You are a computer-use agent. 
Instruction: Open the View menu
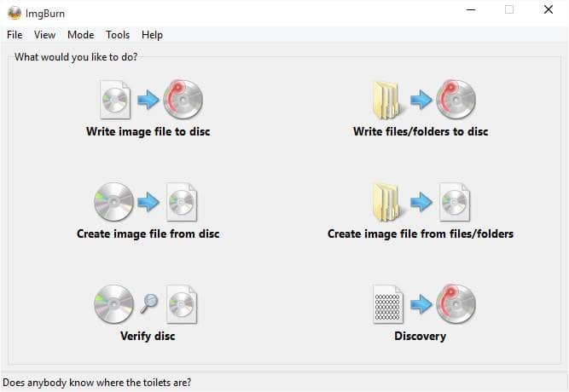click(x=44, y=35)
